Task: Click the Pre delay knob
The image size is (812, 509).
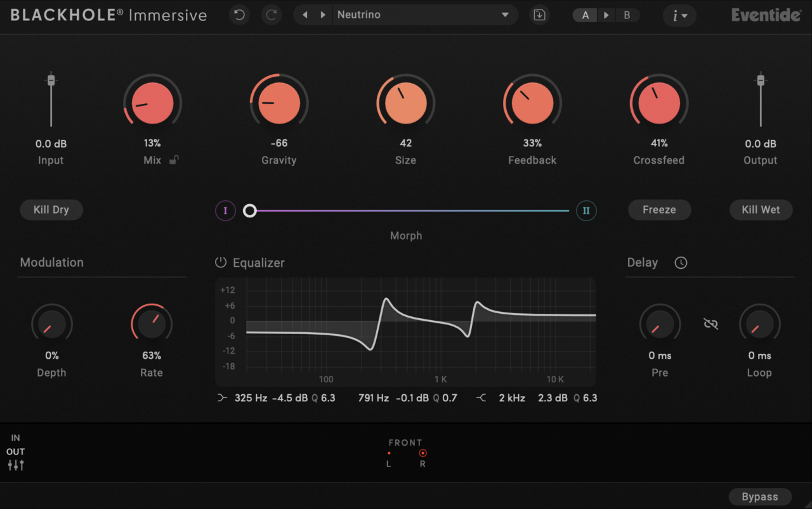Action: click(x=660, y=324)
